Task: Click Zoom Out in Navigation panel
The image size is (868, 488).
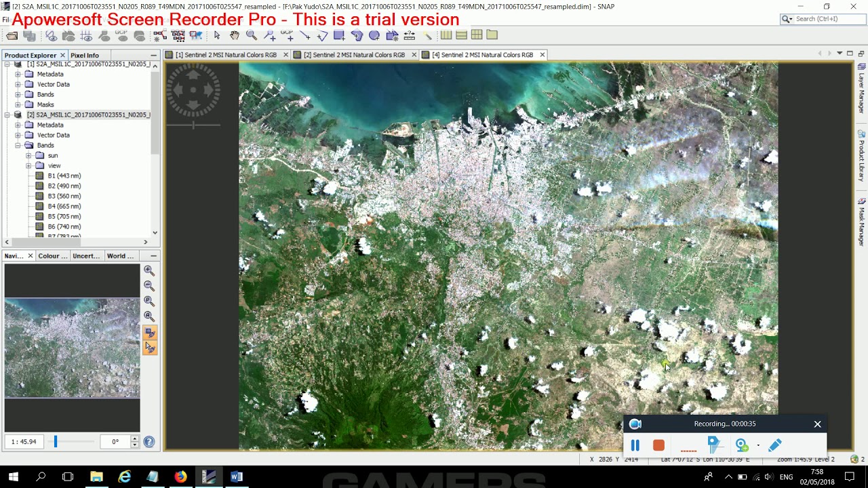Action: (x=149, y=286)
